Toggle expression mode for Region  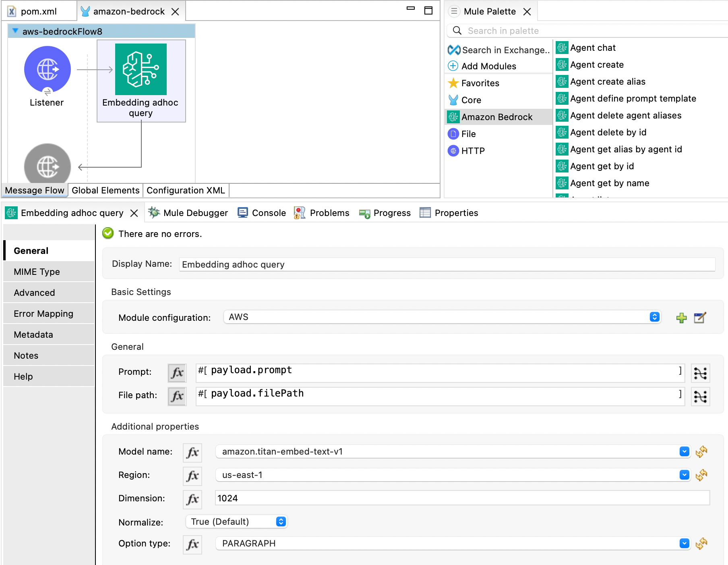(x=192, y=476)
